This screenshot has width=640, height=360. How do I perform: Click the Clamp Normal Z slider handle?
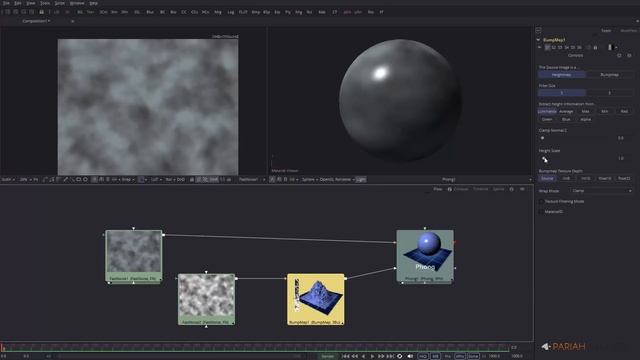(542, 138)
